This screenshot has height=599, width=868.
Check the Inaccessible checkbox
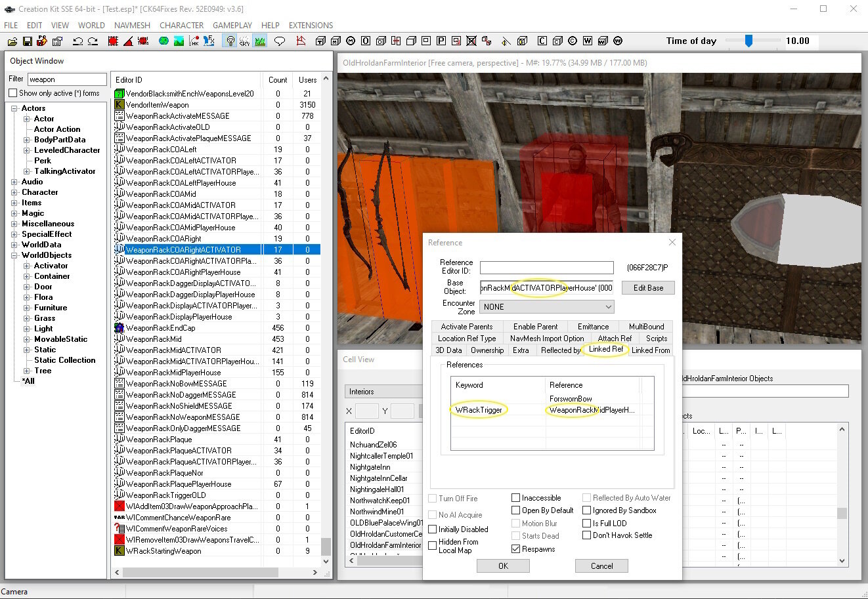515,498
